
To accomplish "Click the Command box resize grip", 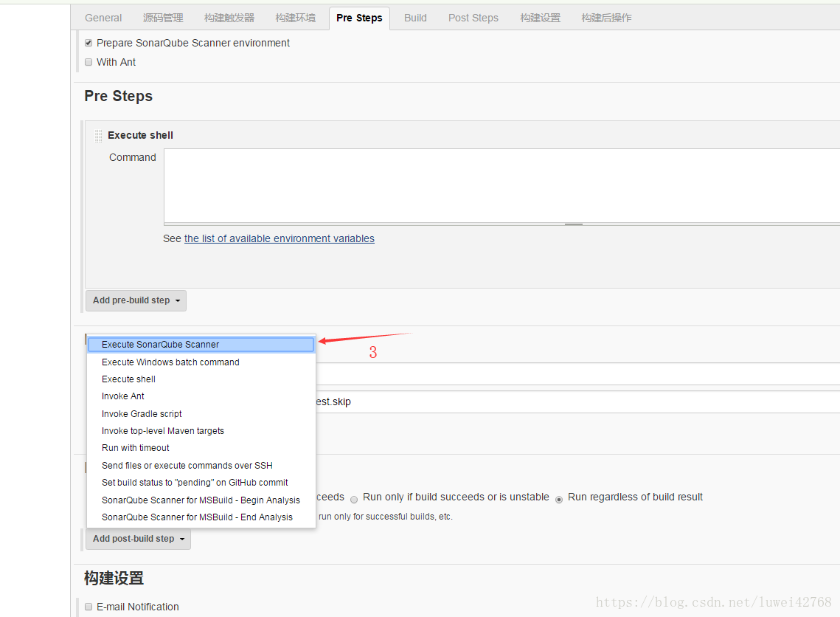I will pos(573,224).
